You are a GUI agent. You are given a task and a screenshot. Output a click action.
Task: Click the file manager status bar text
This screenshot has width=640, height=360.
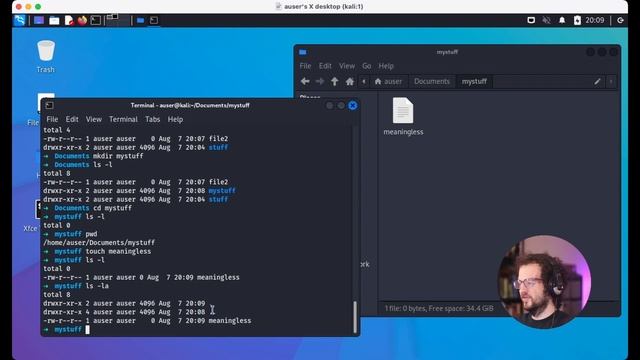(x=439, y=308)
